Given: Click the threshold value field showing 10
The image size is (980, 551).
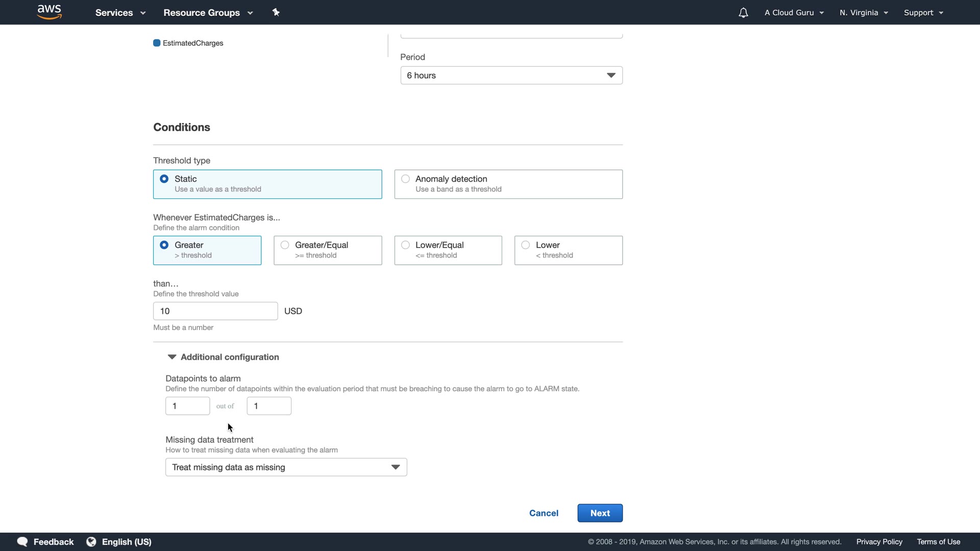Looking at the screenshot, I should 215,311.
